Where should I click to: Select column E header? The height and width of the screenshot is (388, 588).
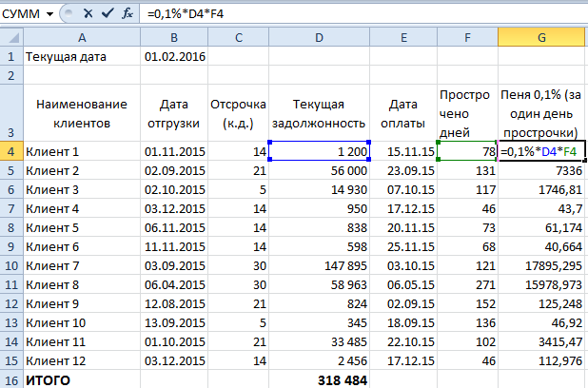pyautogui.click(x=403, y=37)
